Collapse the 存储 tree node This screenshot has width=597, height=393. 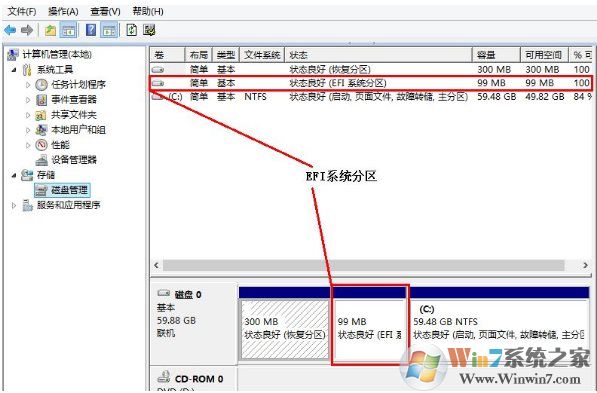click(14, 175)
